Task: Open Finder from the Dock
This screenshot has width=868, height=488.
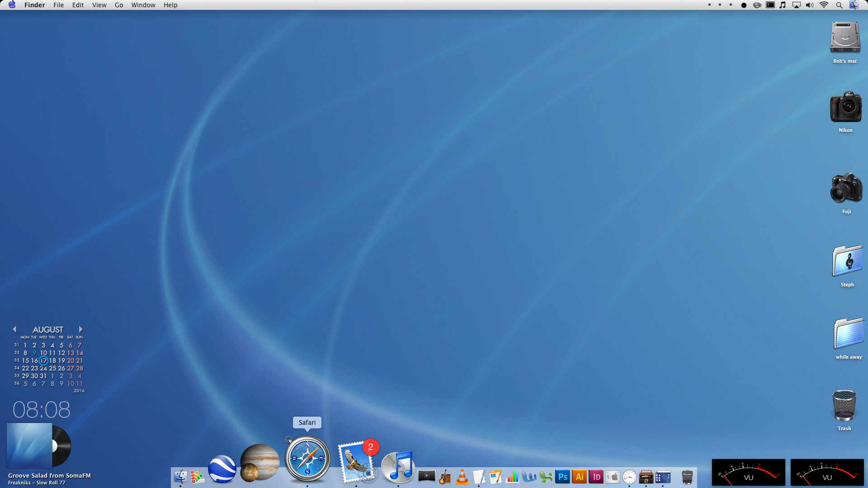Action: point(180,477)
